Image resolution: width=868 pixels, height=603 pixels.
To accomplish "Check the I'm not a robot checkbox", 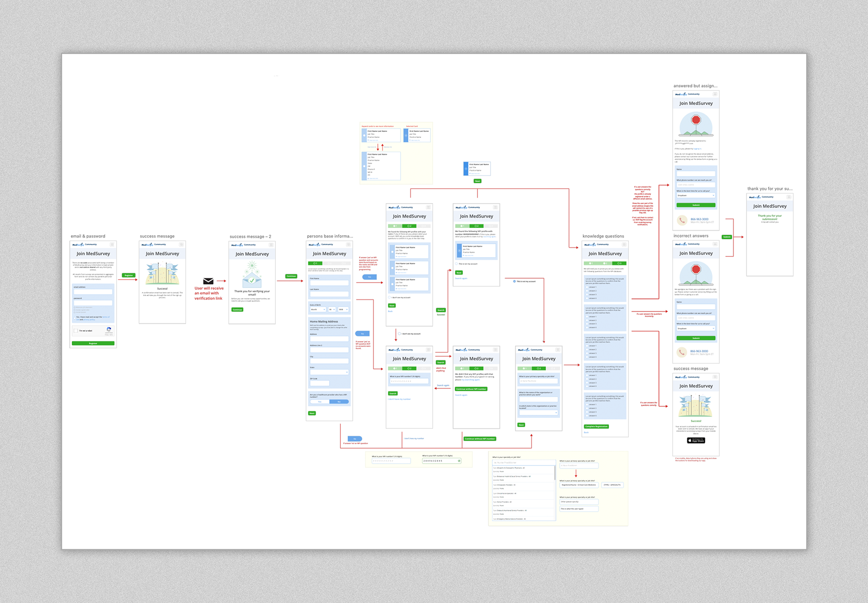I will 76,331.
